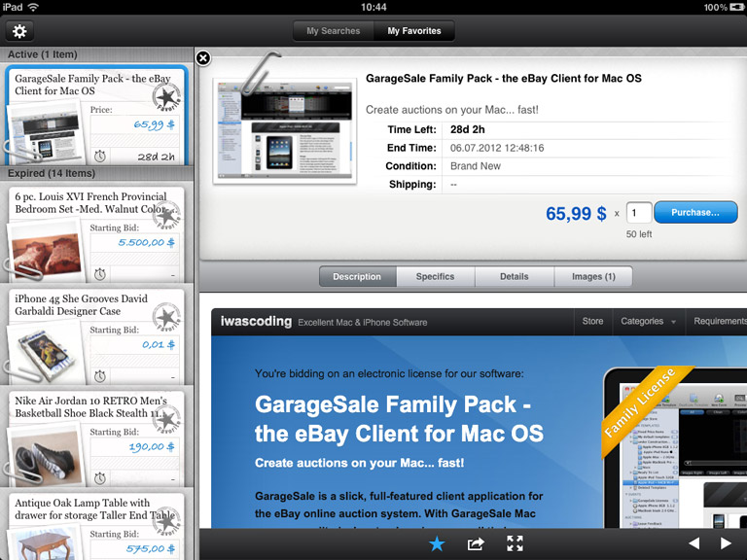
Task: Click clock icon on iPhone 4g case card
Action: pyautogui.click(x=99, y=376)
